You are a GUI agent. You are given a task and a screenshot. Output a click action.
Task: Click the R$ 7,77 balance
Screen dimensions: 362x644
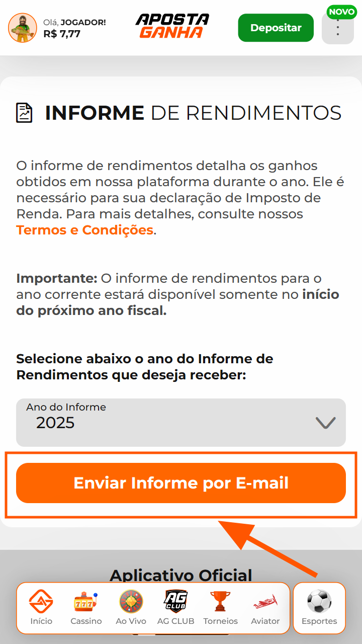click(x=62, y=34)
